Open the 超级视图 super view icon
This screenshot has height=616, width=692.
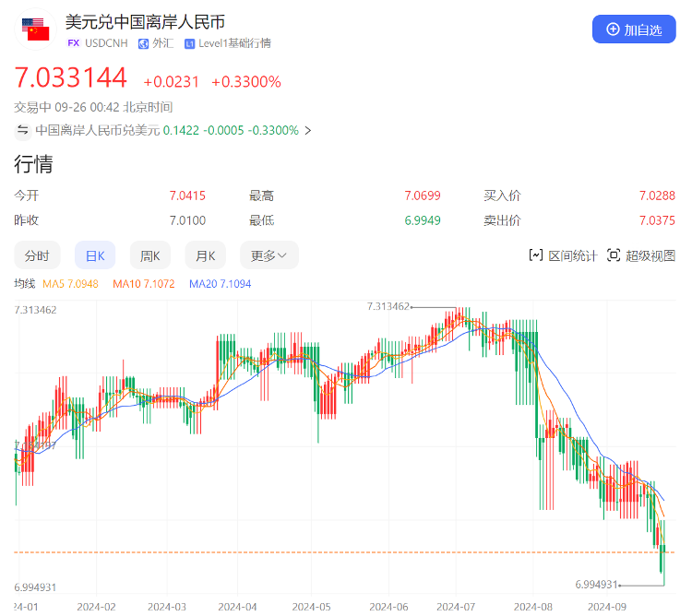tap(614, 255)
